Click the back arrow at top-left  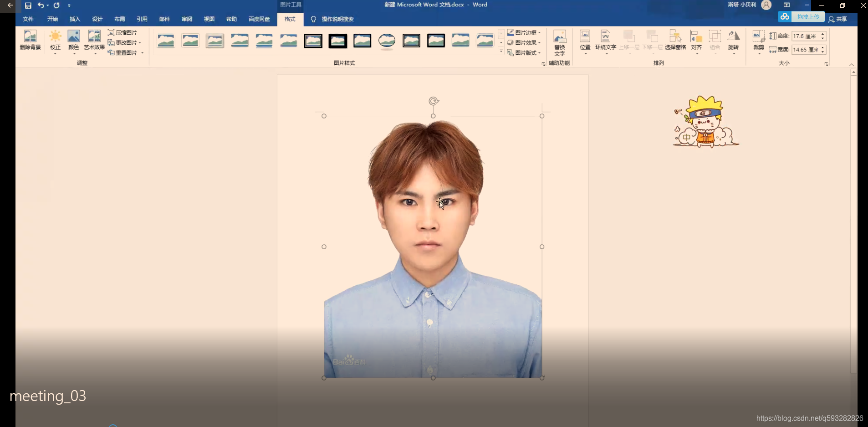(x=10, y=5)
